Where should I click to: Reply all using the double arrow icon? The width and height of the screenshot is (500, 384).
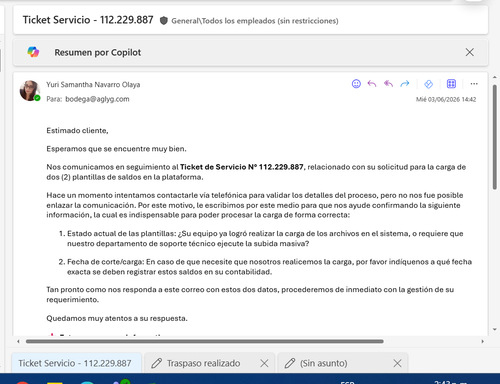point(388,84)
